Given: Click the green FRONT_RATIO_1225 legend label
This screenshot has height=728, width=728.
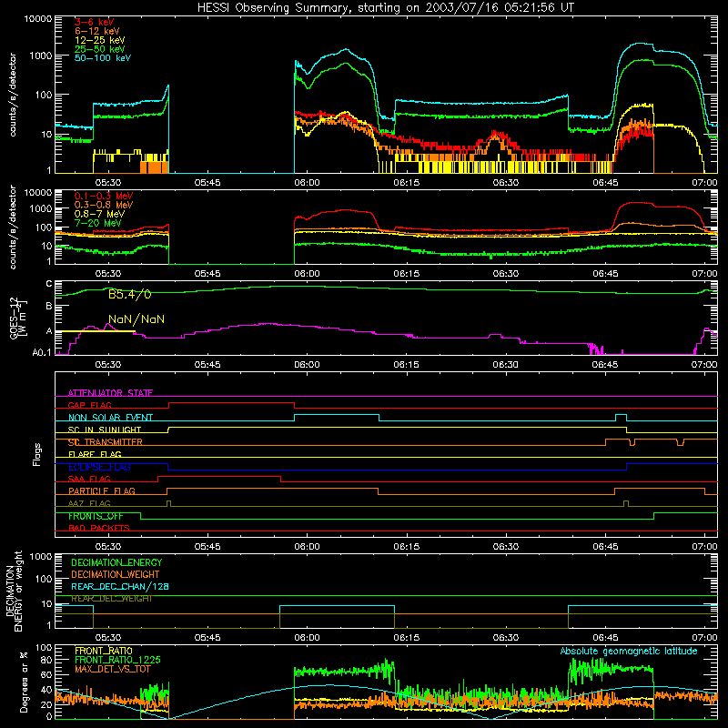Looking at the screenshot, I should tap(118, 660).
